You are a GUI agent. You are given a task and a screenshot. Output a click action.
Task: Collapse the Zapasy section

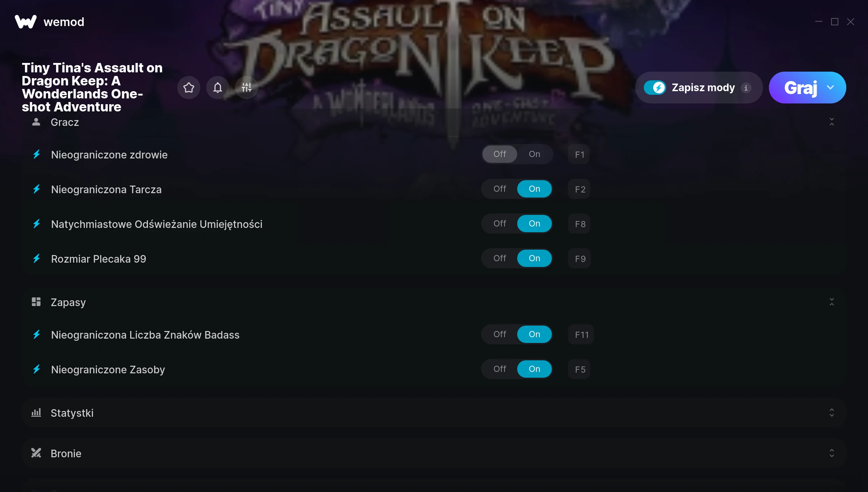(x=832, y=302)
